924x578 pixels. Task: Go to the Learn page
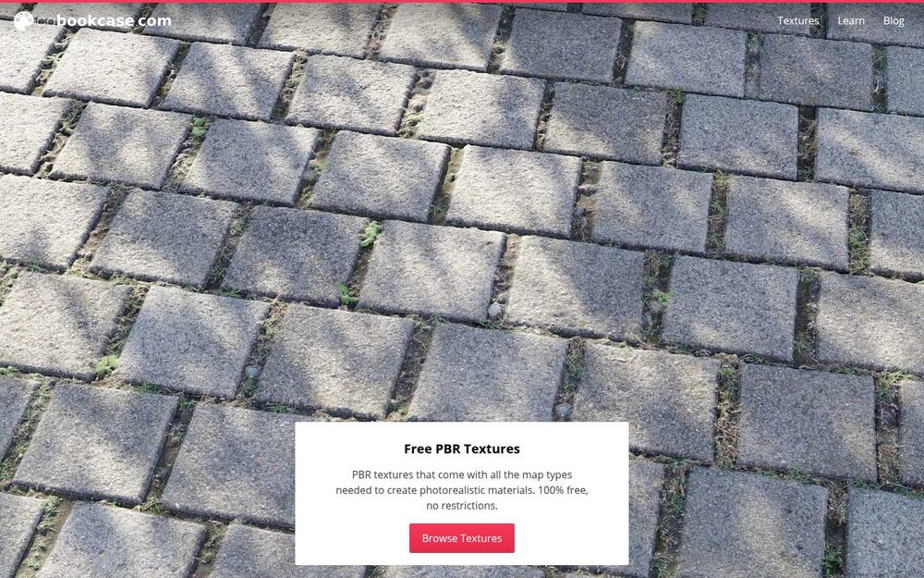(x=851, y=20)
